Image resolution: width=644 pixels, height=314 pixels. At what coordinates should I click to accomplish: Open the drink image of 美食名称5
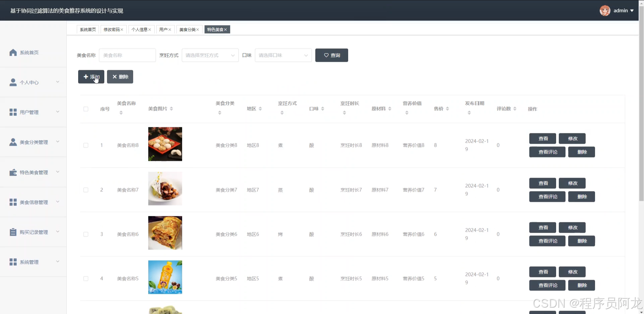[x=165, y=277]
